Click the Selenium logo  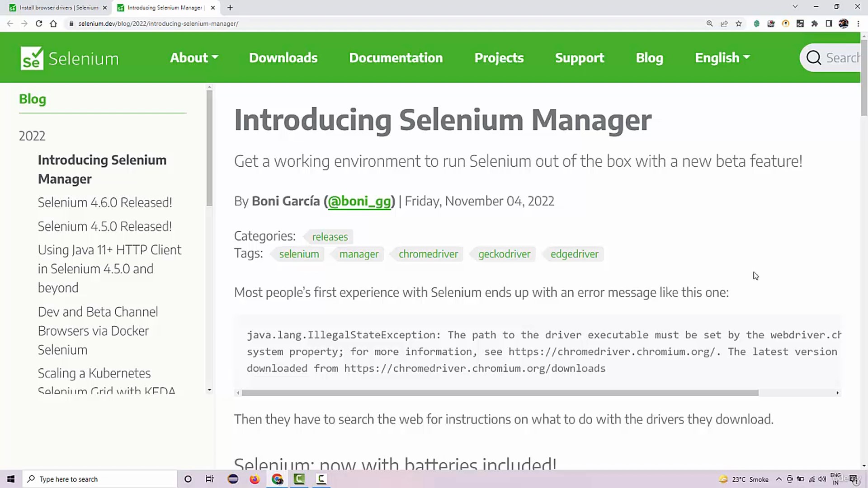(x=70, y=58)
